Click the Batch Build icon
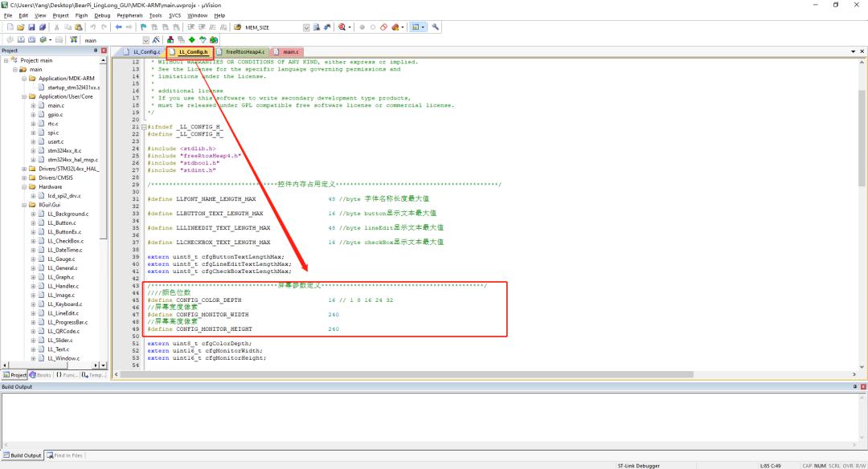The image size is (868, 469). [43, 40]
